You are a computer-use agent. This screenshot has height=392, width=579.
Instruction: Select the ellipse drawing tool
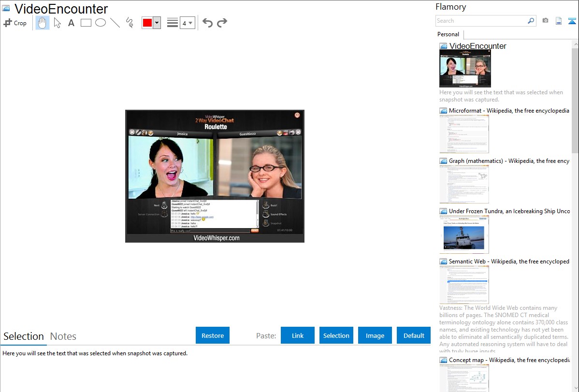(x=101, y=23)
